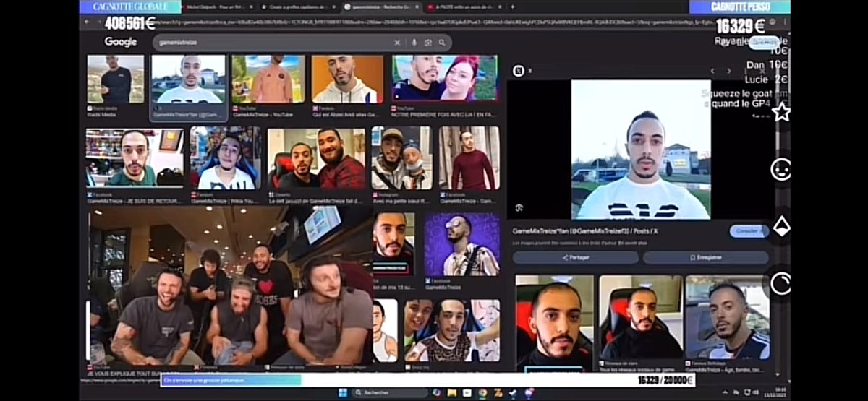The image size is (868, 401).
Task: Click the Enregistrer save button
Action: point(706,257)
